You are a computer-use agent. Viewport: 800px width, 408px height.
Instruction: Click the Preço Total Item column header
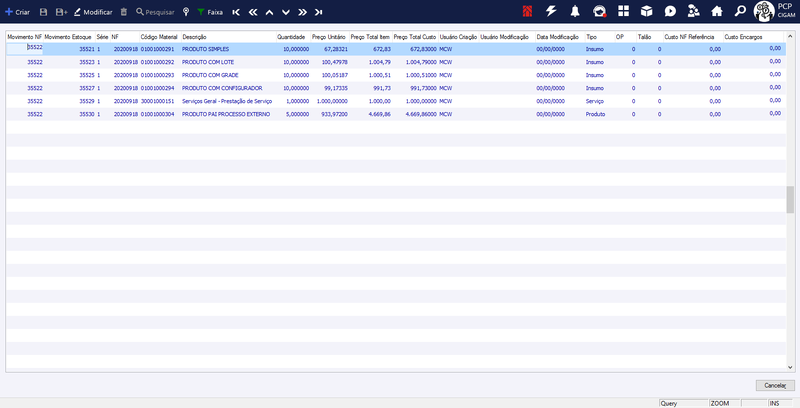coord(370,37)
